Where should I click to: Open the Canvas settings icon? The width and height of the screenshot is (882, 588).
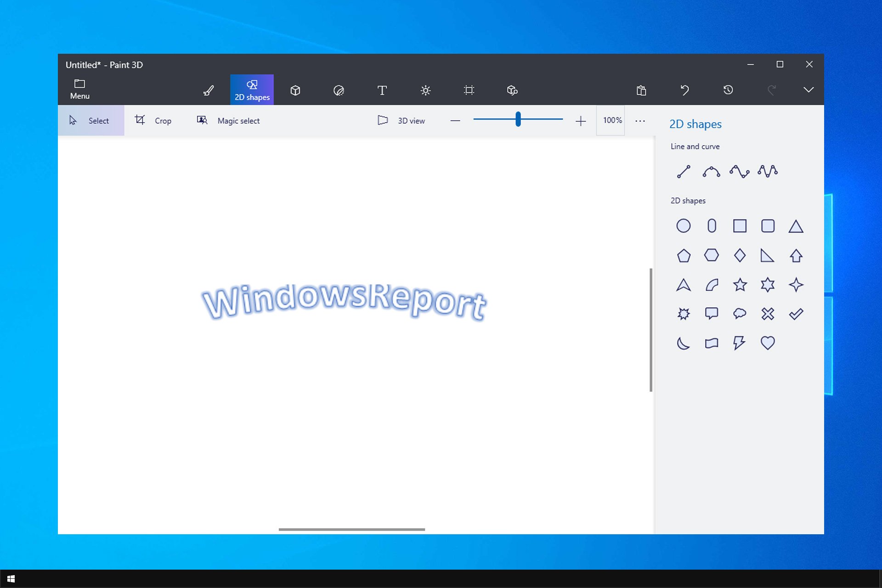tap(469, 90)
